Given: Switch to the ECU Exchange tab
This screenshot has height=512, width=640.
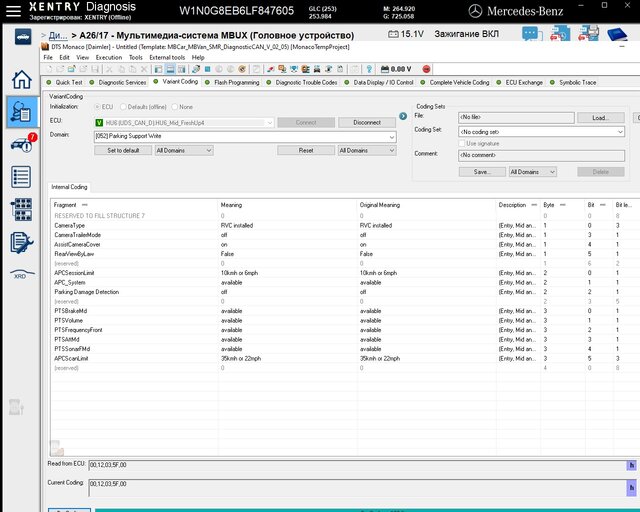Looking at the screenshot, I should point(520,82).
